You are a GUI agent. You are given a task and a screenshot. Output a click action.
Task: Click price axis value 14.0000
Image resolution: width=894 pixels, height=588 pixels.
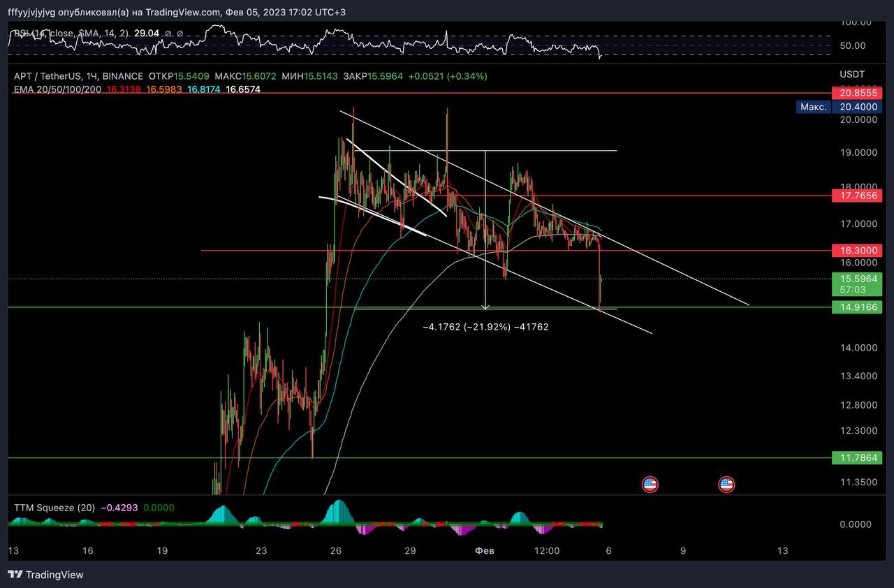click(858, 348)
